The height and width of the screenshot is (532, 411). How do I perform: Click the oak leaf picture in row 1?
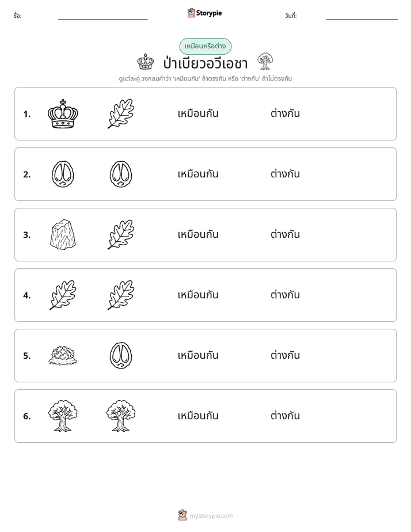tap(121, 113)
